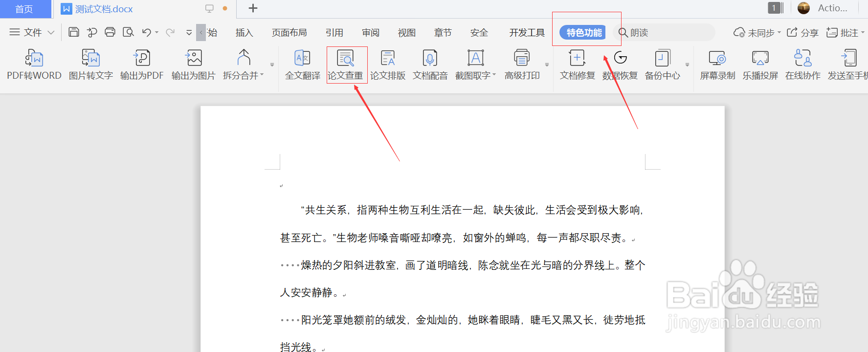Expand more tools arrow after 拆分合并
Screen dimensions: 868x352
(272, 65)
